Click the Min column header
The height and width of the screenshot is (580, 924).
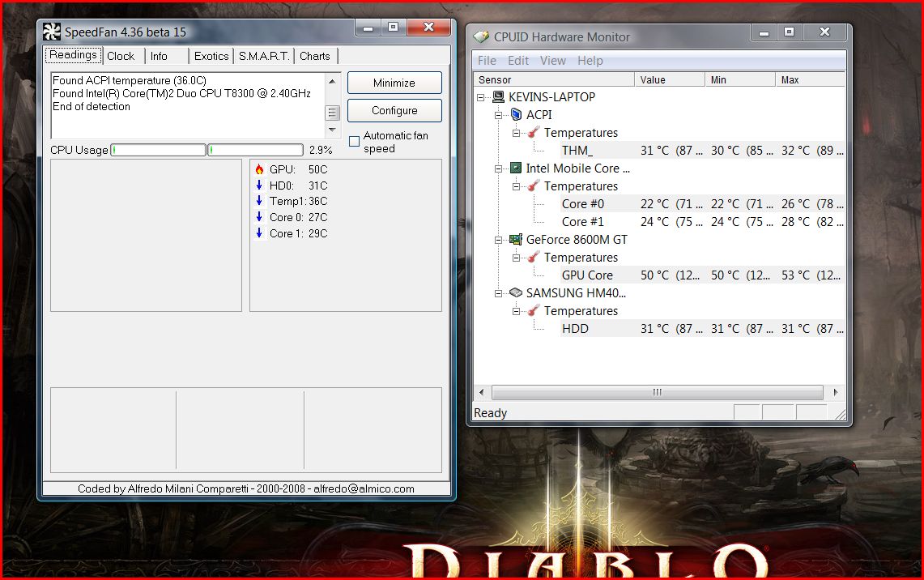(739, 79)
